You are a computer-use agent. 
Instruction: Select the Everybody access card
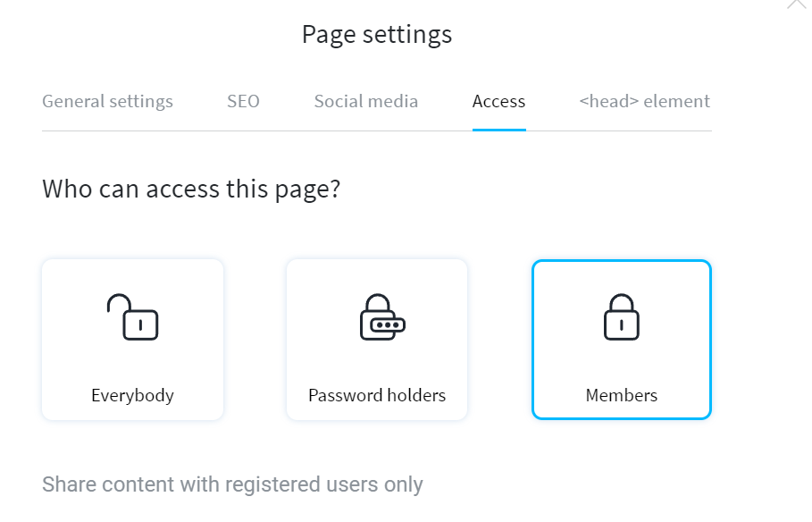click(132, 340)
